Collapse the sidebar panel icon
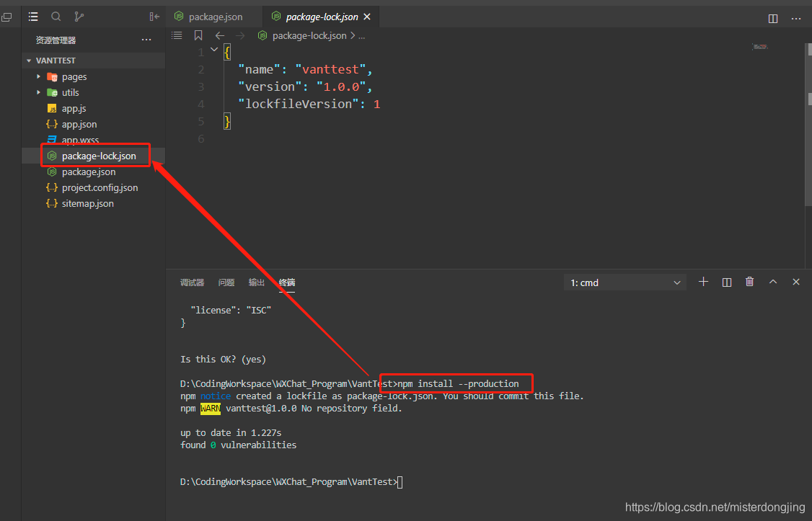 point(154,17)
